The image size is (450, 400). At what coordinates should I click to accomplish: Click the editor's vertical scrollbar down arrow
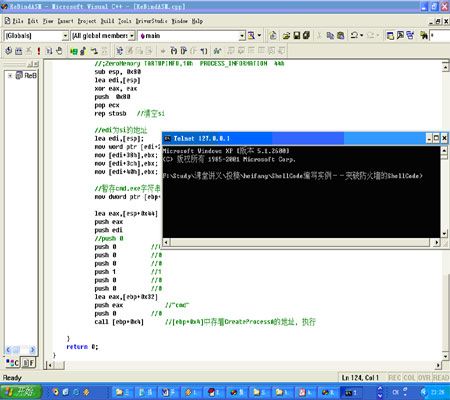[446, 356]
